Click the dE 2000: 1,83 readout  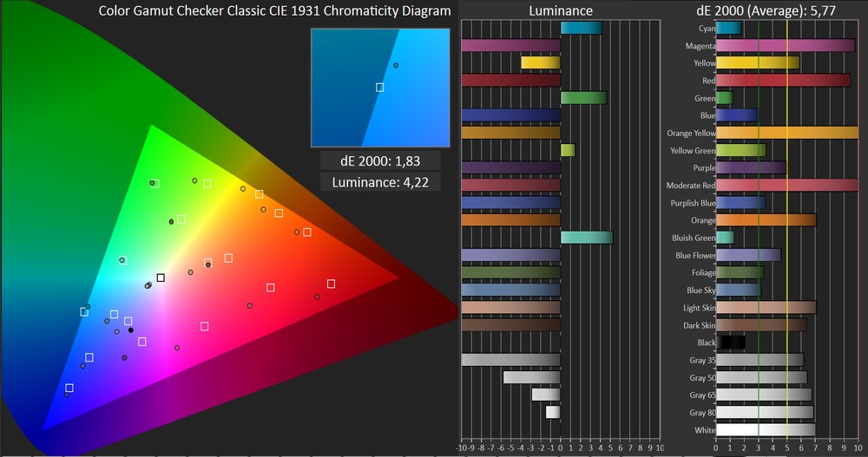(380, 161)
